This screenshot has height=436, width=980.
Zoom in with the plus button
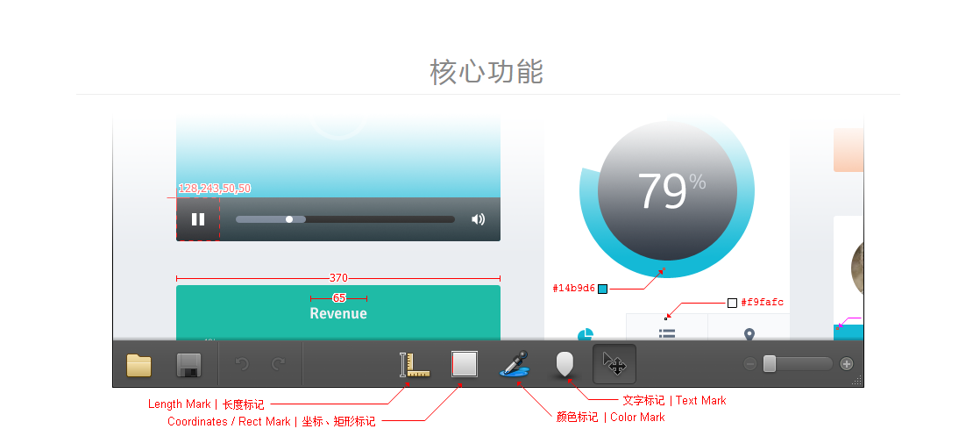pyautogui.click(x=846, y=363)
